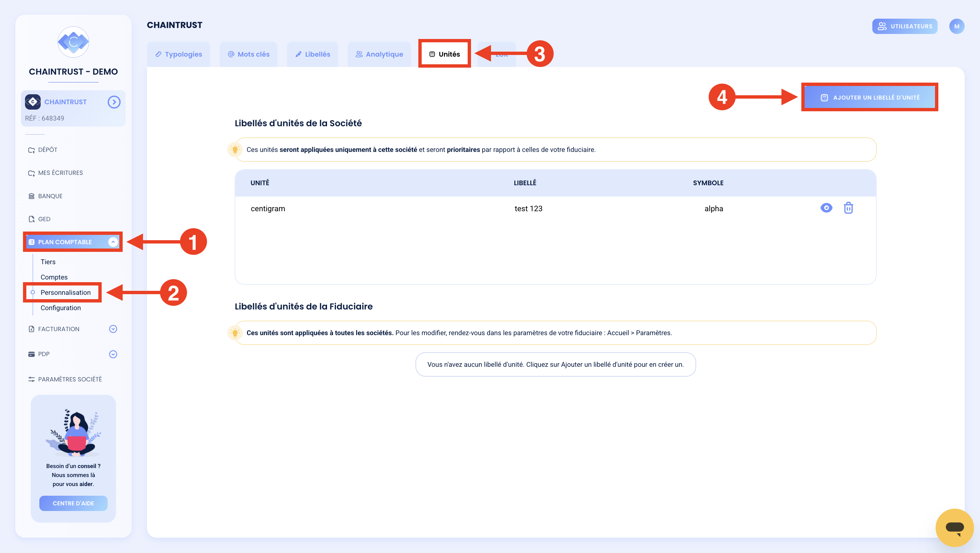Click AJOUTER UN LIBELLÉ D'UNITÉ button
Viewport: 980px width, 553px height.
pos(870,97)
